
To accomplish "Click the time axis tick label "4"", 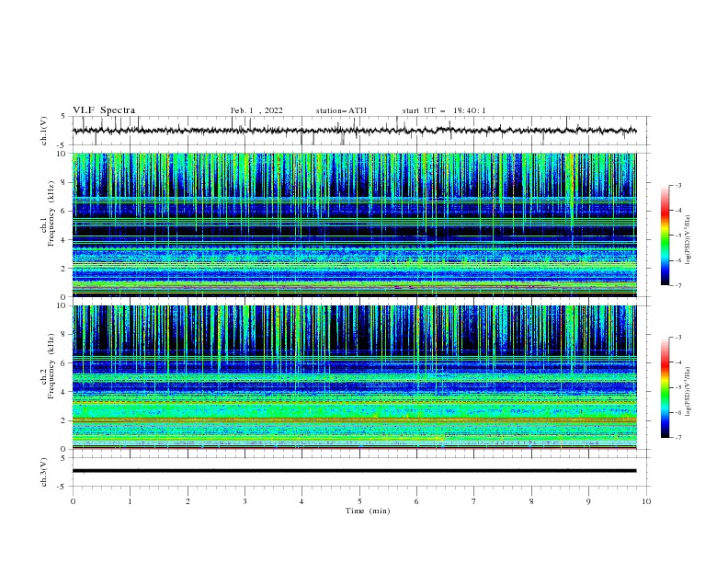I will 301,501.
